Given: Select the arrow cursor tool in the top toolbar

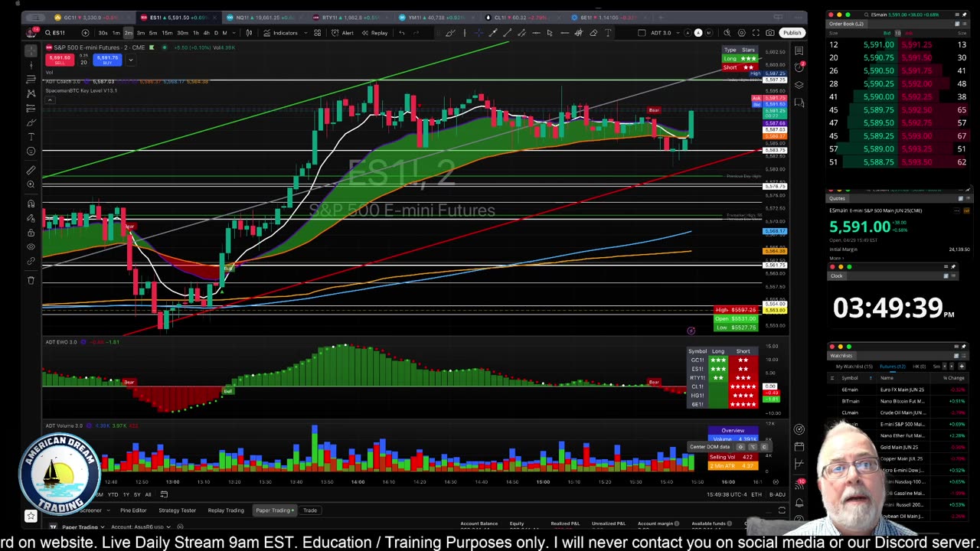Looking at the screenshot, I should [550, 33].
